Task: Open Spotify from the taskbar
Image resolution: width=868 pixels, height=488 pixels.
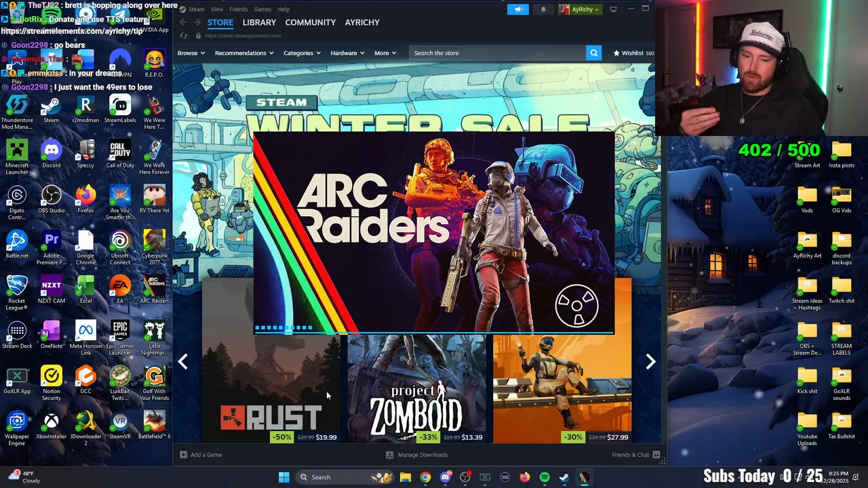Action: 545,477
